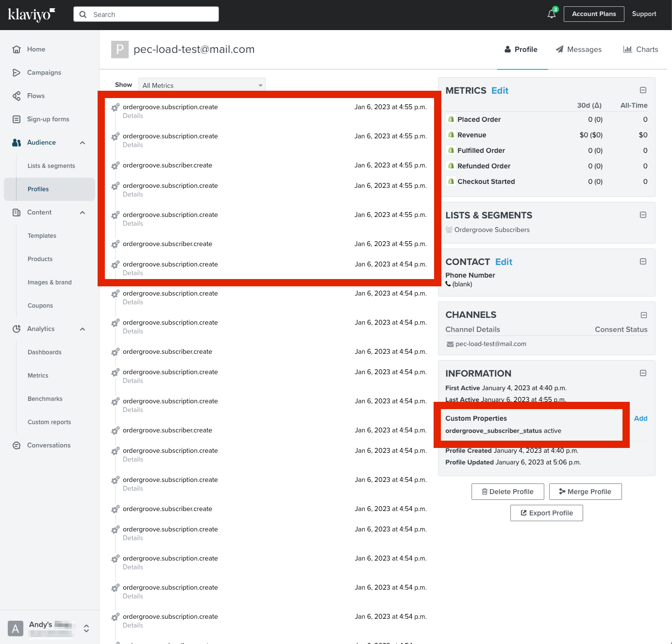This screenshot has height=644, width=672.
Task: Switch to the Messages tab
Action: coord(579,50)
